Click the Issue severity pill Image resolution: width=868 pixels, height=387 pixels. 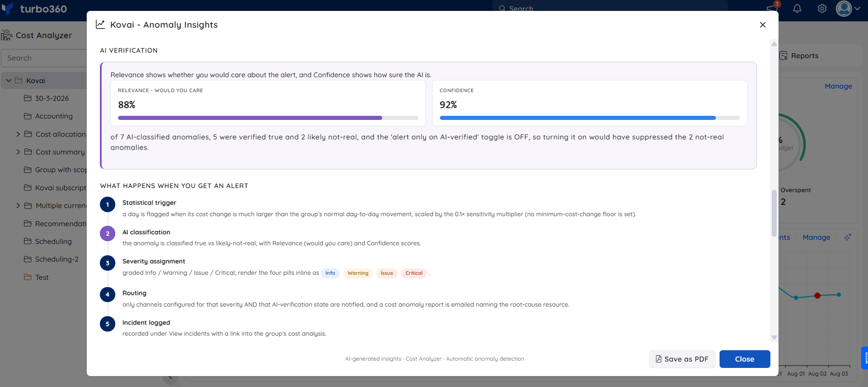[x=387, y=273]
